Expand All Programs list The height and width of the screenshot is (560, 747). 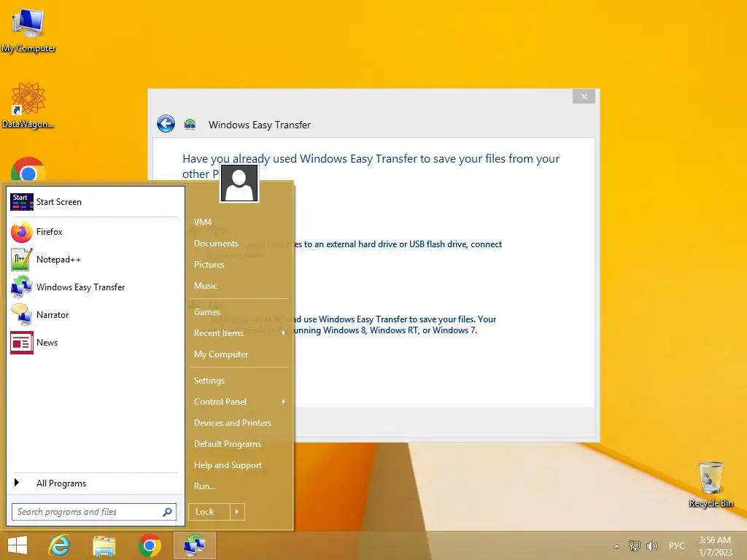pyautogui.click(x=96, y=483)
